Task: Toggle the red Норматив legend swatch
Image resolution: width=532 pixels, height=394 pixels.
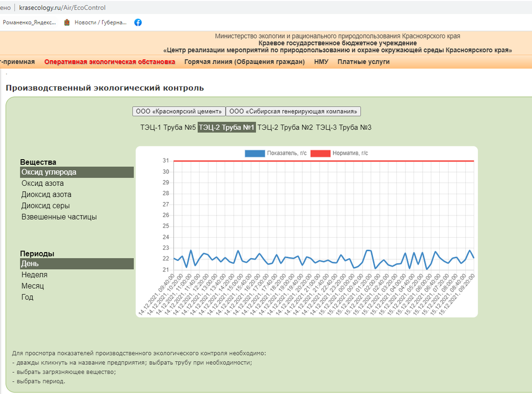Action: (x=320, y=153)
